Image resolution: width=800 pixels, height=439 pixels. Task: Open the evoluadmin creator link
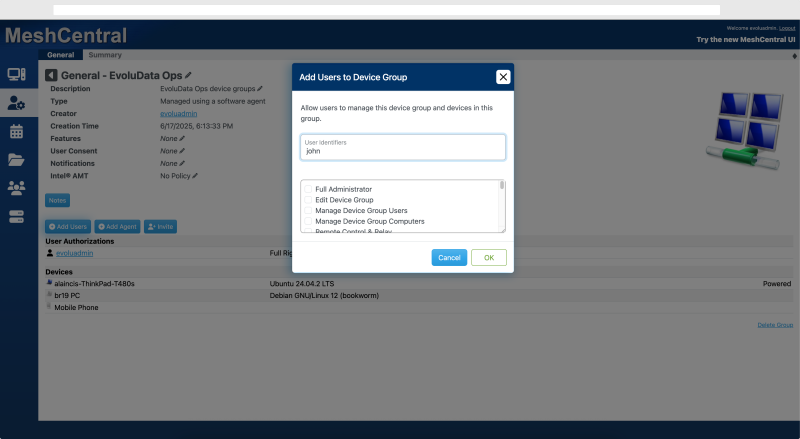pyautogui.click(x=179, y=113)
